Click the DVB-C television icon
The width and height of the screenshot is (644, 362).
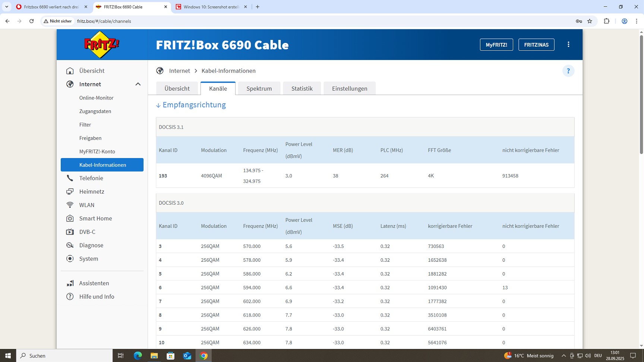70,232
